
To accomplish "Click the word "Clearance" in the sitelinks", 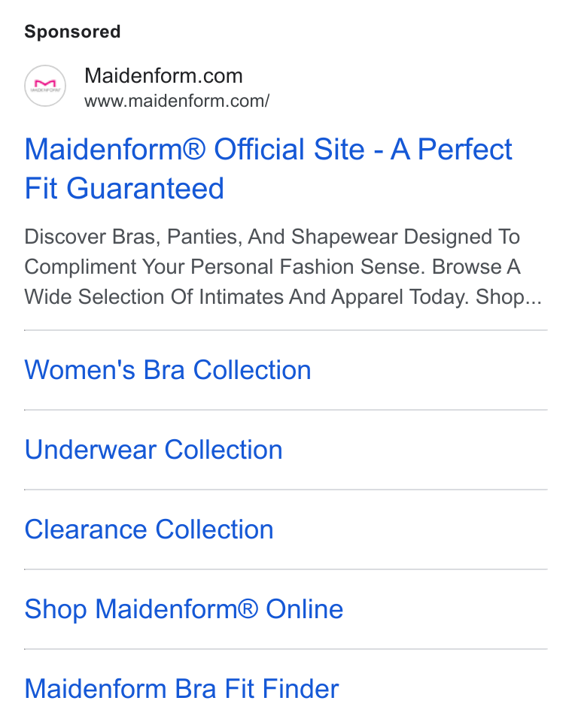I will click(x=86, y=529).
